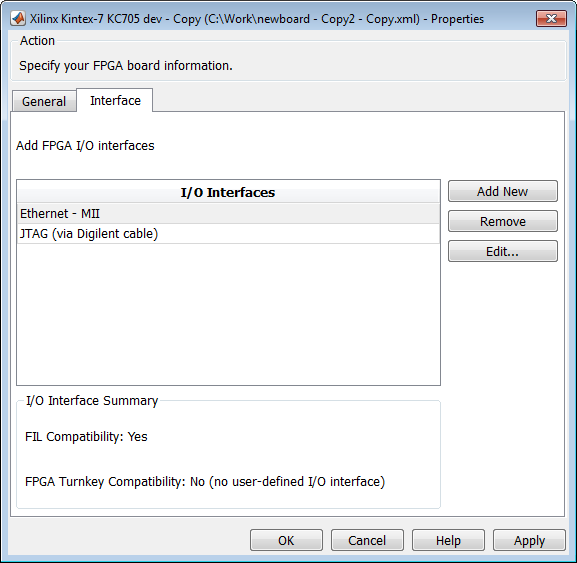Screen dimensions: 577x563
Task: Click the MATLAB icon in the title bar
Action: (18, 18)
